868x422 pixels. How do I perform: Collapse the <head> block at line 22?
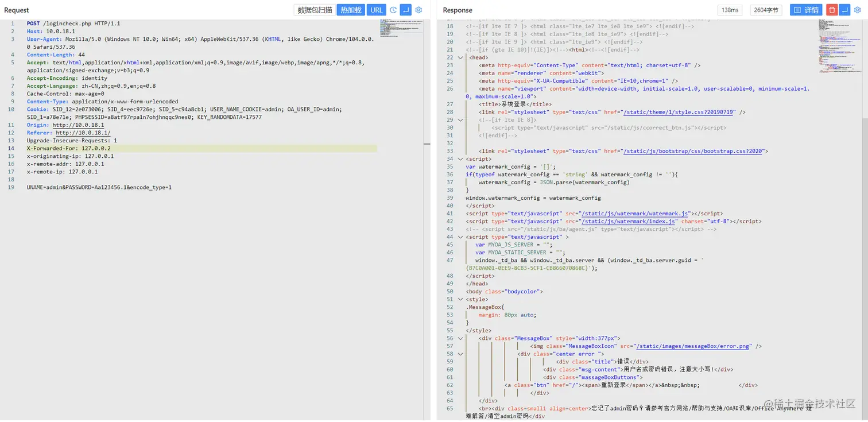tap(460, 57)
